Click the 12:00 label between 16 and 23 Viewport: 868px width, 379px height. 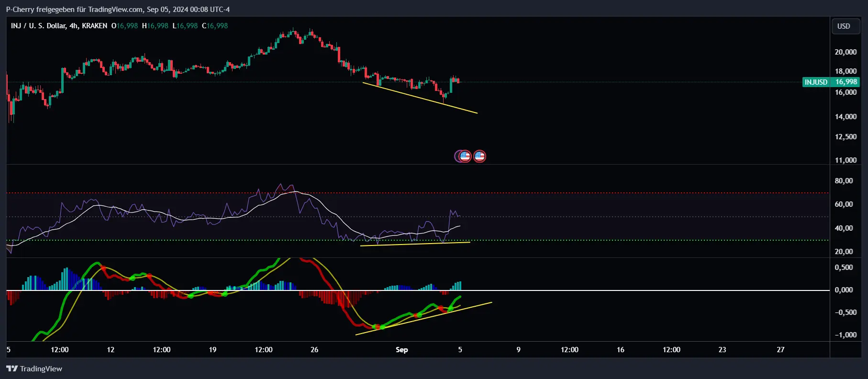[671, 350]
